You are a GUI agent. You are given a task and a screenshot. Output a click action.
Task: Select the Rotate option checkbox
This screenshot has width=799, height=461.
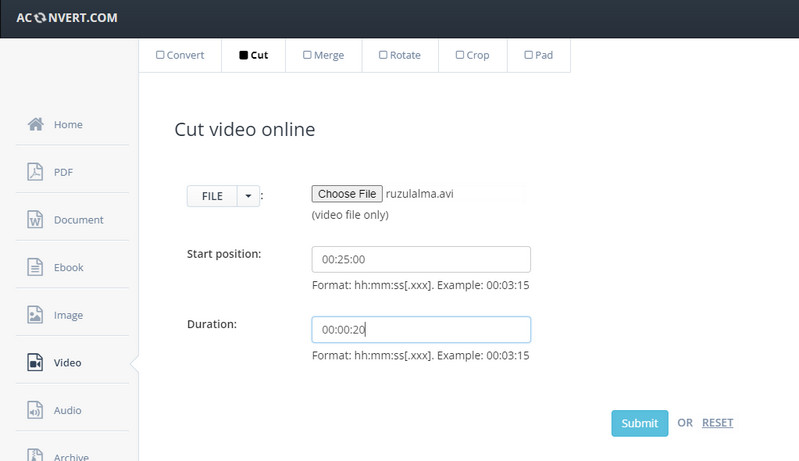pos(383,56)
